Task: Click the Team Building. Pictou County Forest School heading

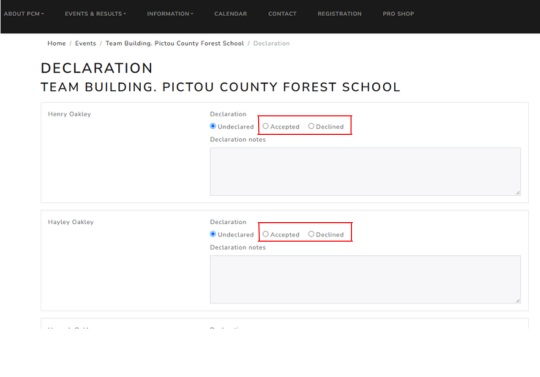Action: [220, 87]
